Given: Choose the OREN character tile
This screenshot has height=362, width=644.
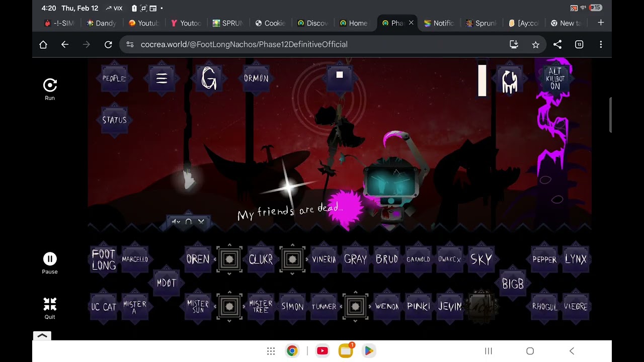Looking at the screenshot, I should [198, 259].
